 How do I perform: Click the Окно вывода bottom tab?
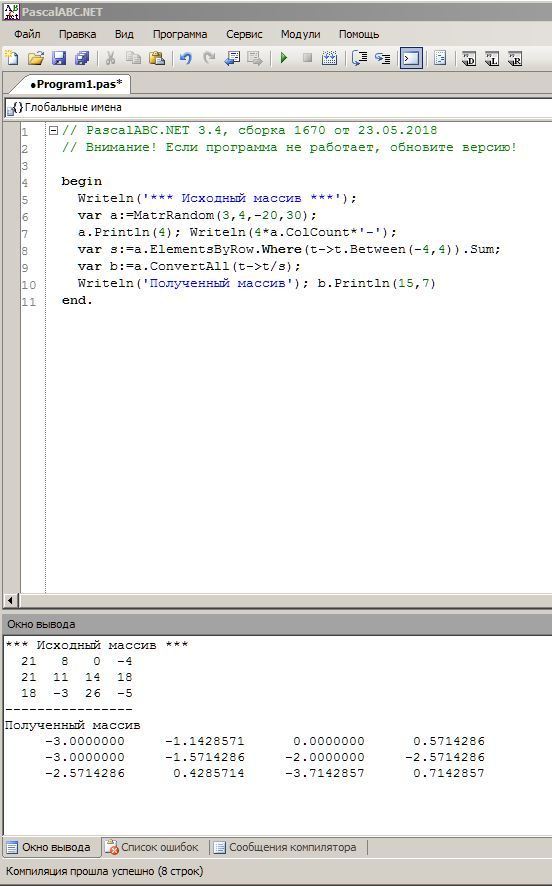click(49, 847)
